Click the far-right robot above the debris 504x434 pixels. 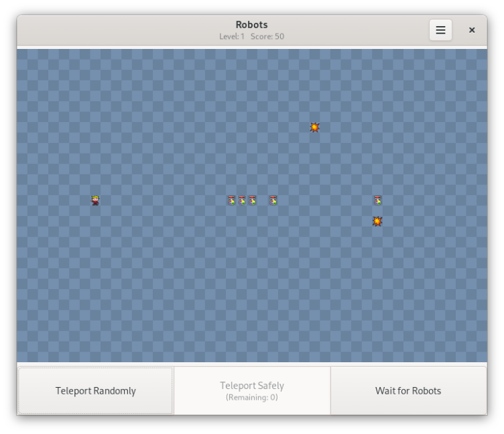click(x=377, y=200)
